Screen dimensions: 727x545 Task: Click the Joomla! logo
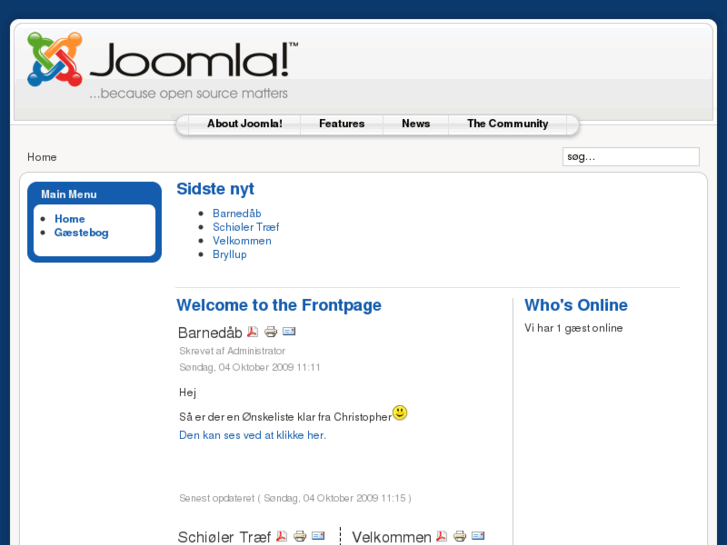[162, 65]
